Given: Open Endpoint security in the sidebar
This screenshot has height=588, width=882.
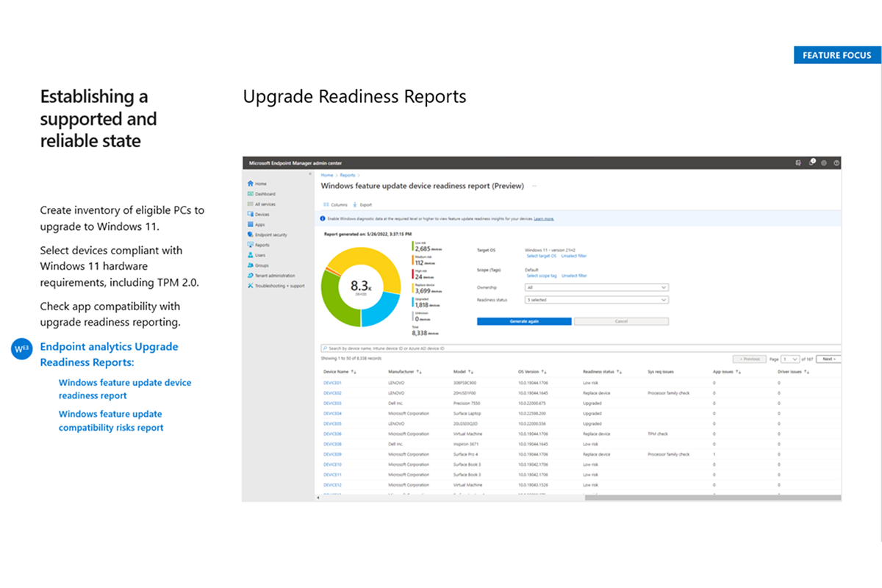Looking at the screenshot, I should pos(267,235).
